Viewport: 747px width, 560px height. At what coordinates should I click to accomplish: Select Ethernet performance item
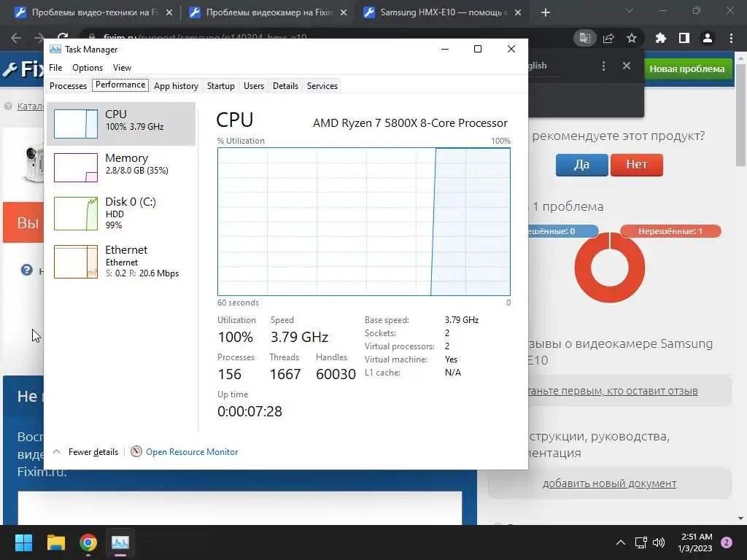pos(121,261)
